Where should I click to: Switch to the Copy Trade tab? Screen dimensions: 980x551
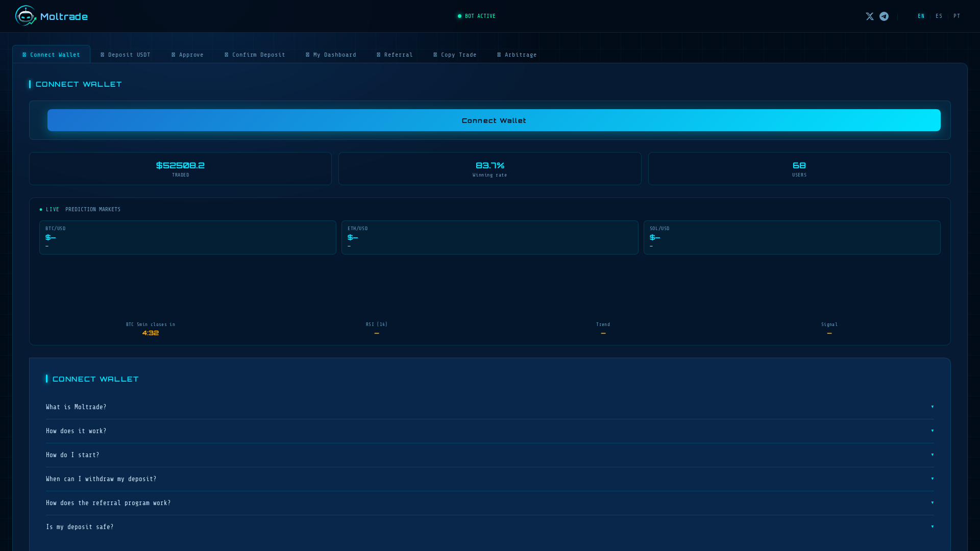point(455,55)
